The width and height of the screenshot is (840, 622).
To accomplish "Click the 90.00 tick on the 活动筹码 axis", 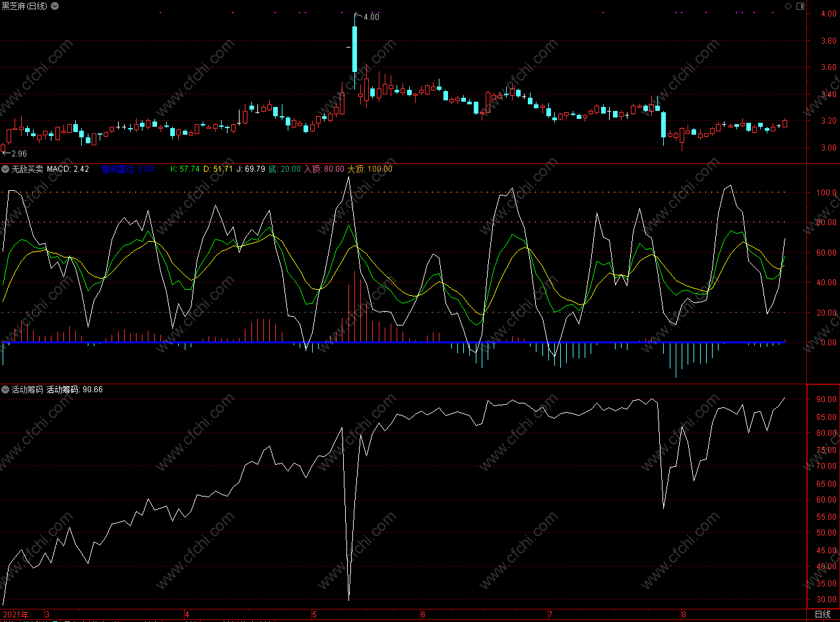I will [x=825, y=399].
